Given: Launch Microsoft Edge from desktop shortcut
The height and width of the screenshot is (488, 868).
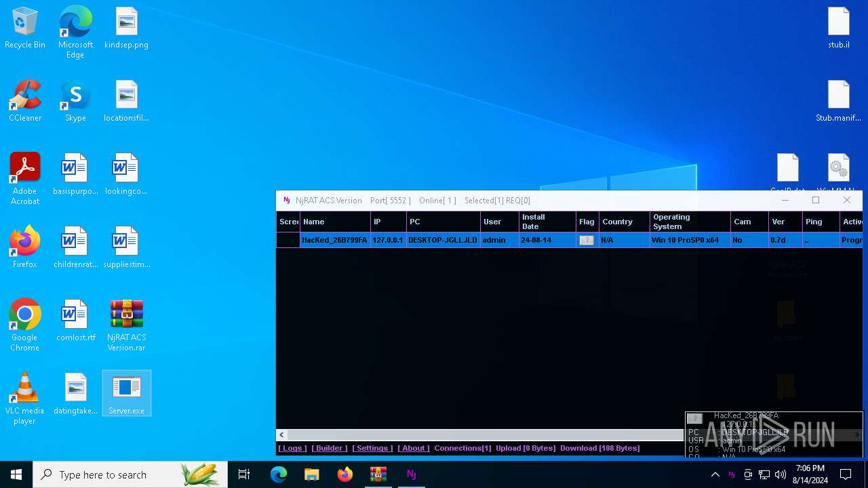Looking at the screenshot, I should pyautogui.click(x=75, y=33).
